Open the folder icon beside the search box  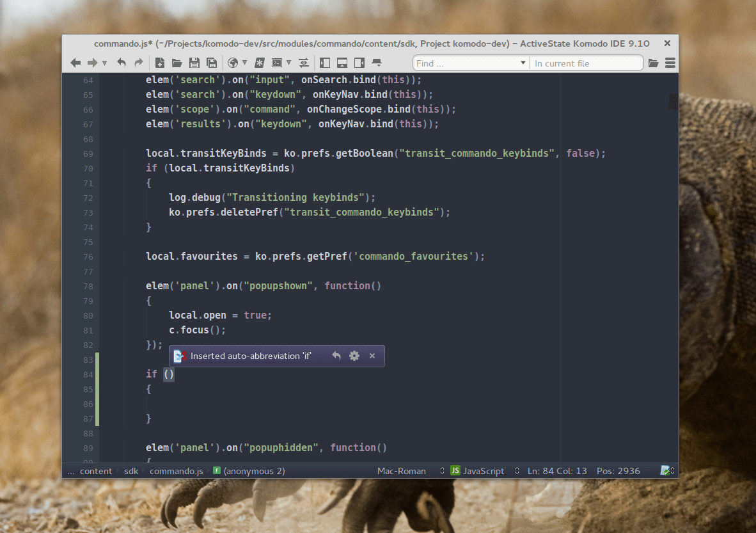pos(653,63)
